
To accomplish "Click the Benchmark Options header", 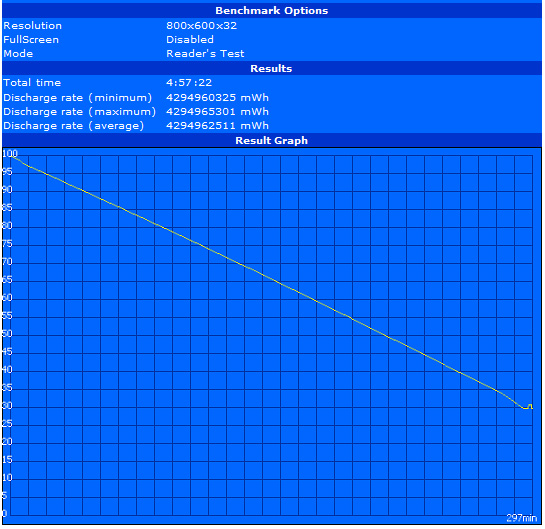I will [x=271, y=10].
